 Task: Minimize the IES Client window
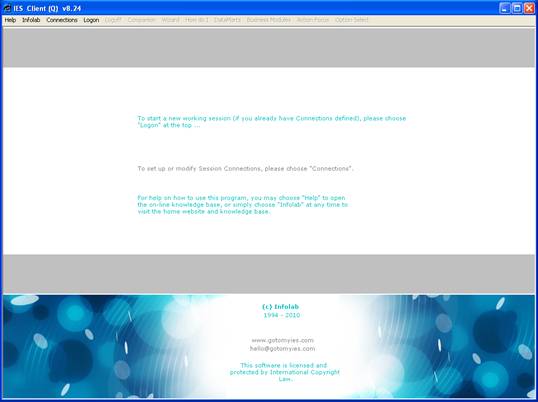(x=504, y=8)
